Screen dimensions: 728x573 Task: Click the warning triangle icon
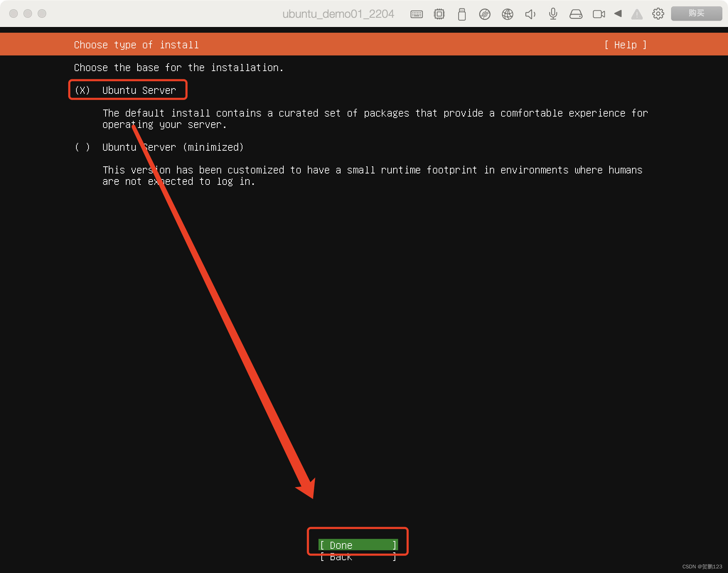point(637,15)
